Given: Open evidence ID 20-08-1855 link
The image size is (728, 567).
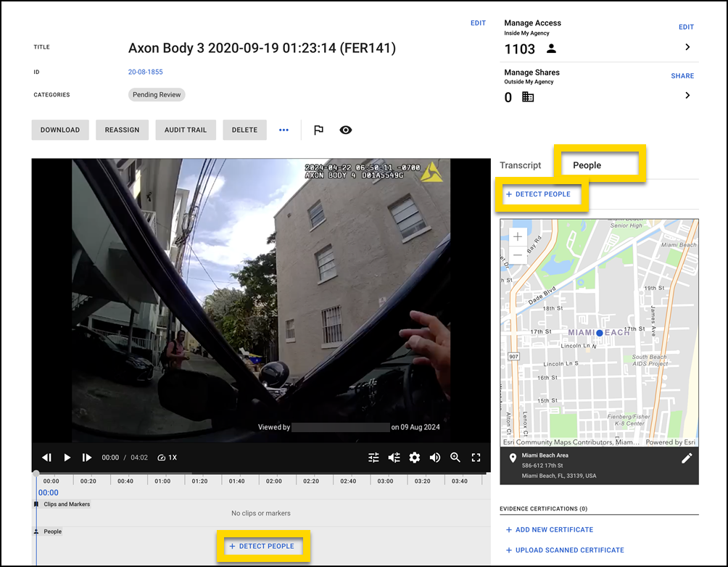Looking at the screenshot, I should click(x=145, y=72).
